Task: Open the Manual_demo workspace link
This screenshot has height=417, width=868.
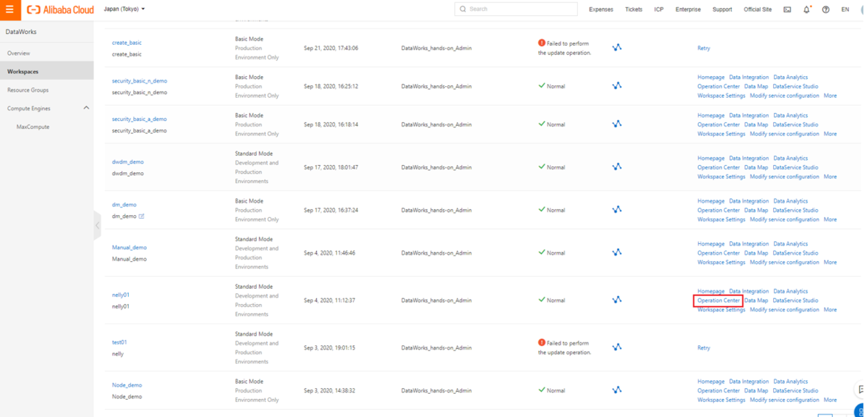Action: click(x=129, y=247)
